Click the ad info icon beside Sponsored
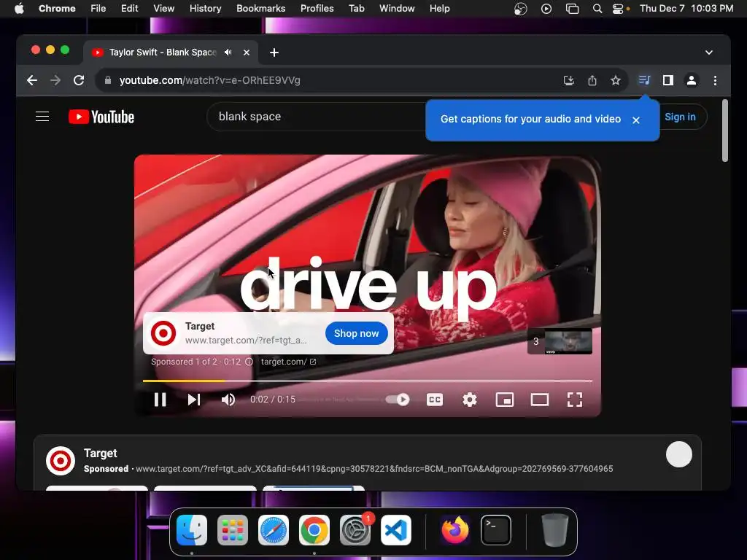747x560 pixels. click(249, 362)
